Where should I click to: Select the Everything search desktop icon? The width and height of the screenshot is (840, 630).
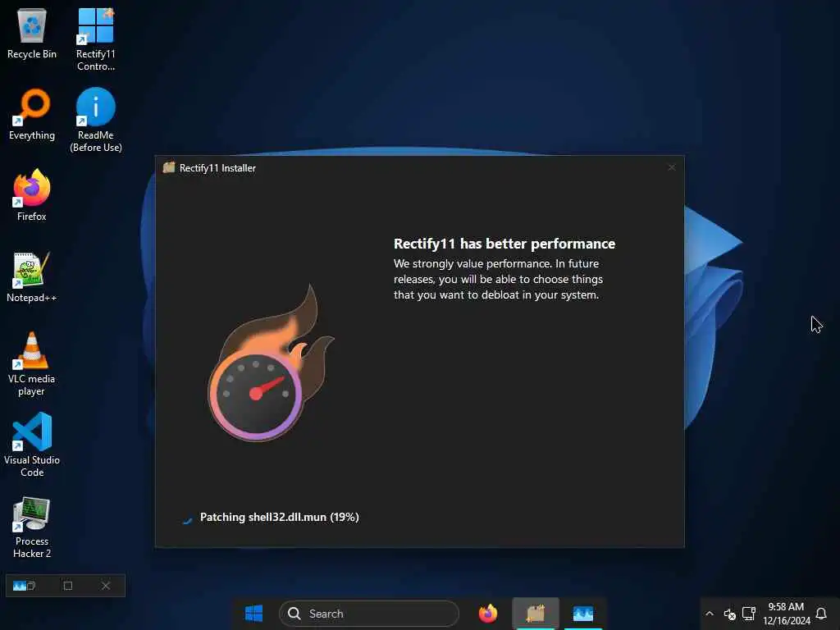tap(32, 115)
